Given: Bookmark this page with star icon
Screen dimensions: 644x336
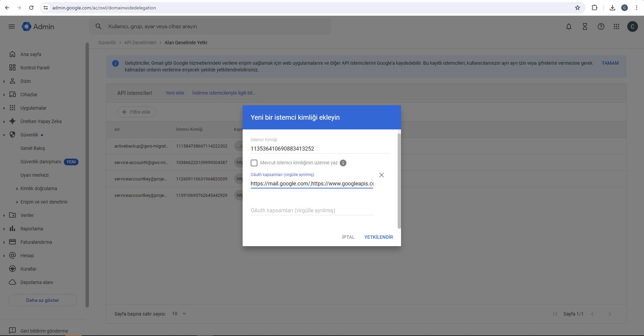Looking at the screenshot, I should pyautogui.click(x=577, y=8).
